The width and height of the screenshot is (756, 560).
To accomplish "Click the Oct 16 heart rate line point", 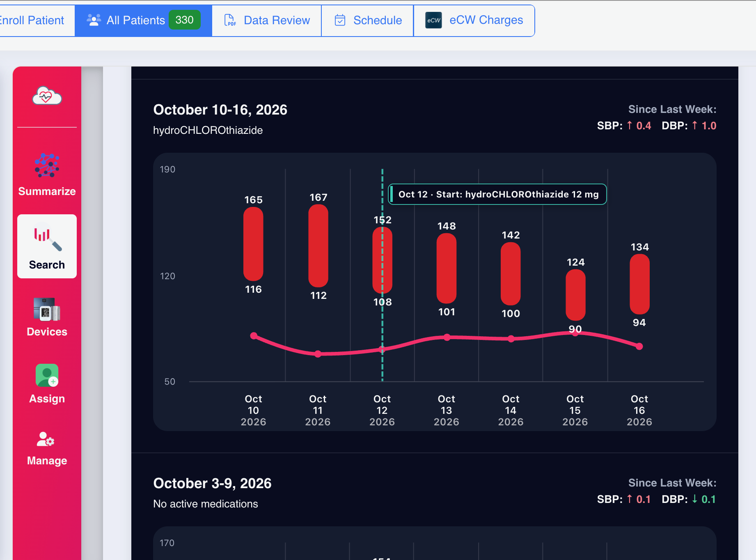I will (639, 347).
